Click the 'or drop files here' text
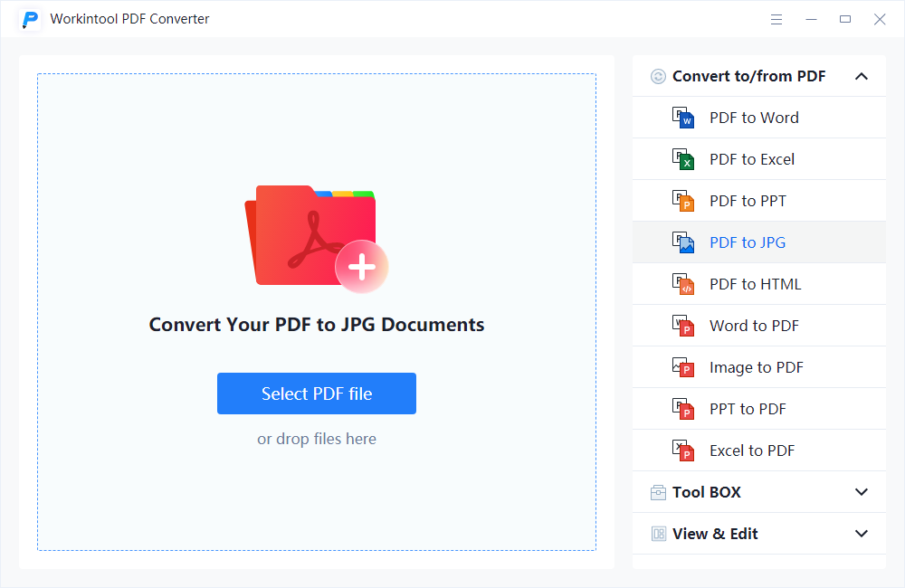Image resolution: width=905 pixels, height=588 pixels. (316, 439)
